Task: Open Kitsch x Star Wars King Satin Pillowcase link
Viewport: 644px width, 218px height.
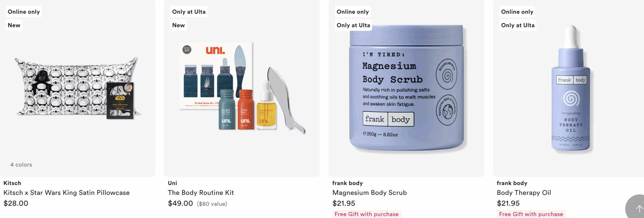Action: tap(67, 193)
